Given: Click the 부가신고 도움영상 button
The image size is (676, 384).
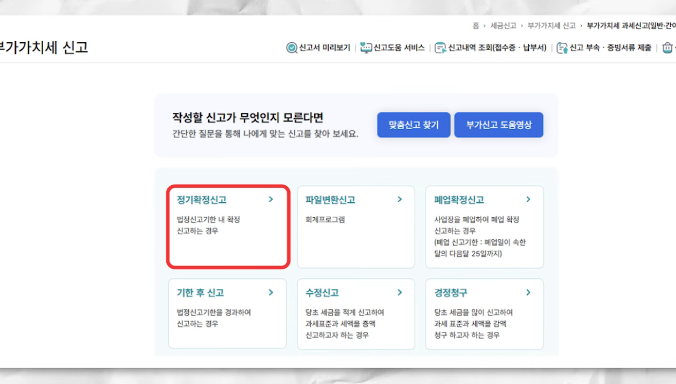Looking at the screenshot, I should point(499,125).
